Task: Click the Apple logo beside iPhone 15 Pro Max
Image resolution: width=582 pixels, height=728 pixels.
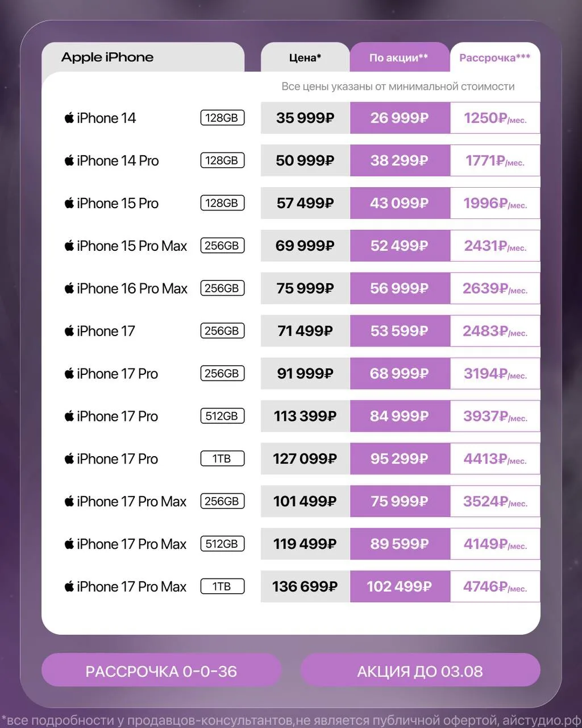Action: coord(69,246)
